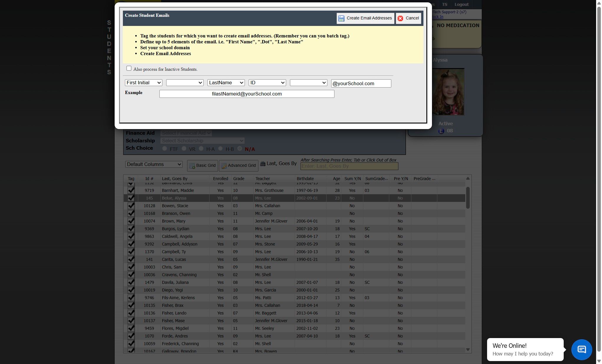Click the binoculars search icon
Screen dimensions: 602x364
tap(263, 164)
